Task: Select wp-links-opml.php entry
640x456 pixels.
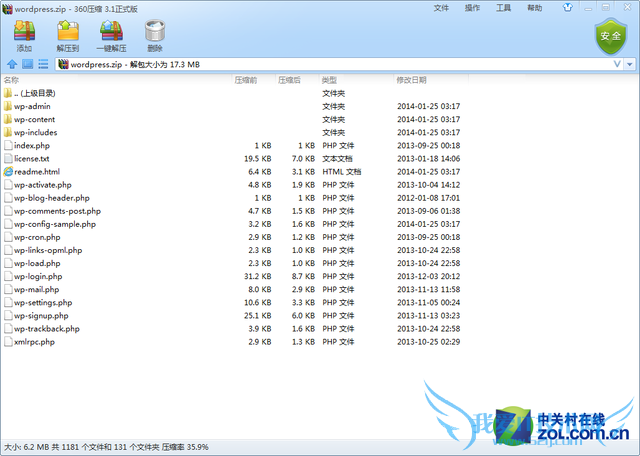Action: tap(48, 250)
